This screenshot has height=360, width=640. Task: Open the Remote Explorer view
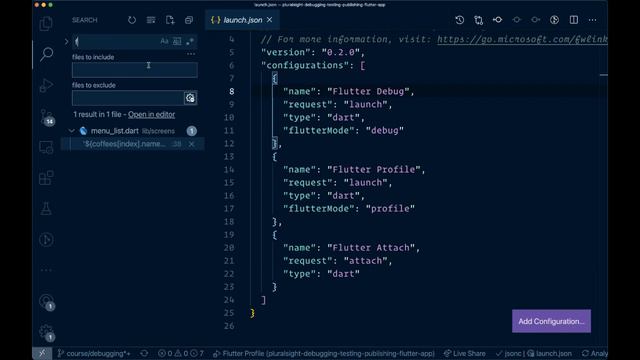click(46, 147)
